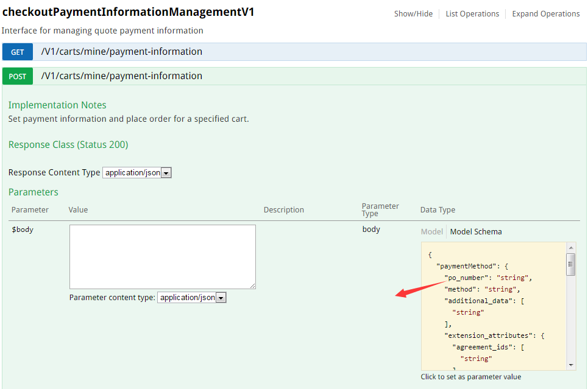
Task: Click the schema scrollbar thumb
Action: point(571,264)
